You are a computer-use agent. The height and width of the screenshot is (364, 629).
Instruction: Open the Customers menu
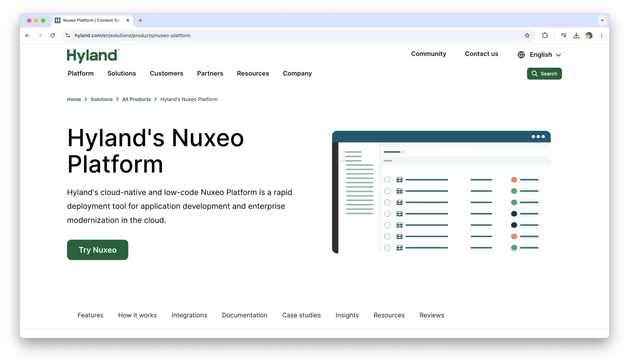pos(166,73)
